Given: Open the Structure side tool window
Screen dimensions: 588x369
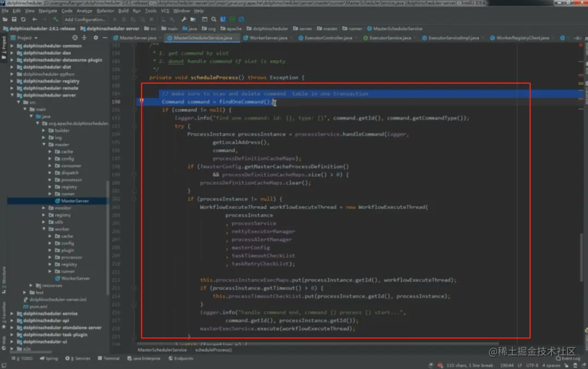Looking at the screenshot, I should [4, 280].
